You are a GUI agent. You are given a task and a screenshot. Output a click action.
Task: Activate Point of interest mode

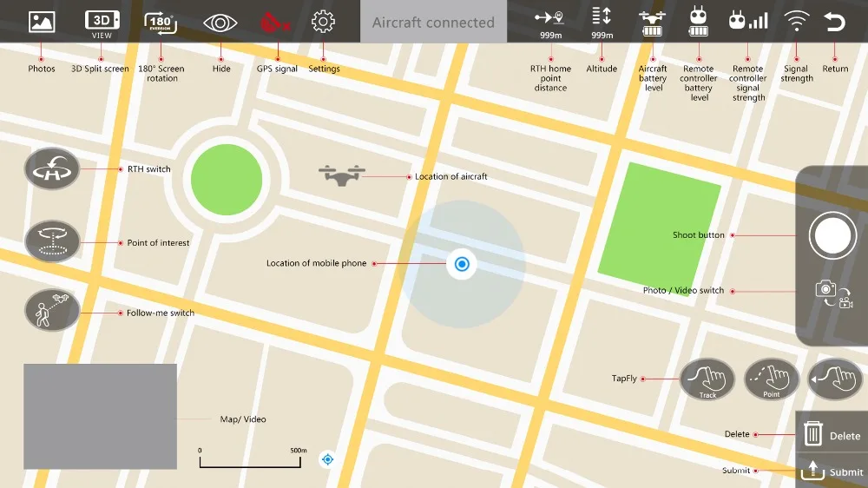(52, 241)
